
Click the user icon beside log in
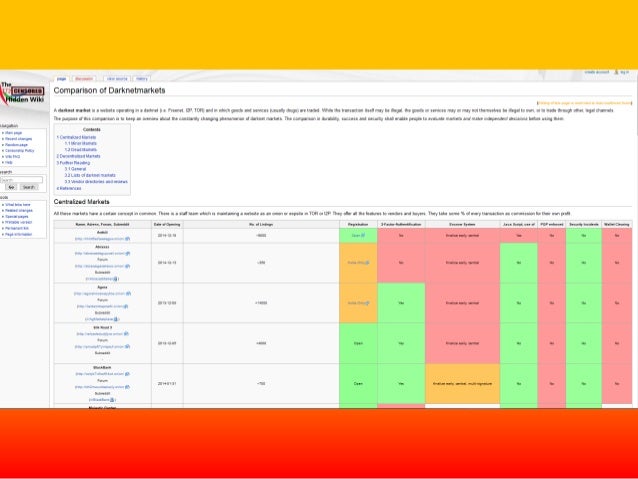615,72
